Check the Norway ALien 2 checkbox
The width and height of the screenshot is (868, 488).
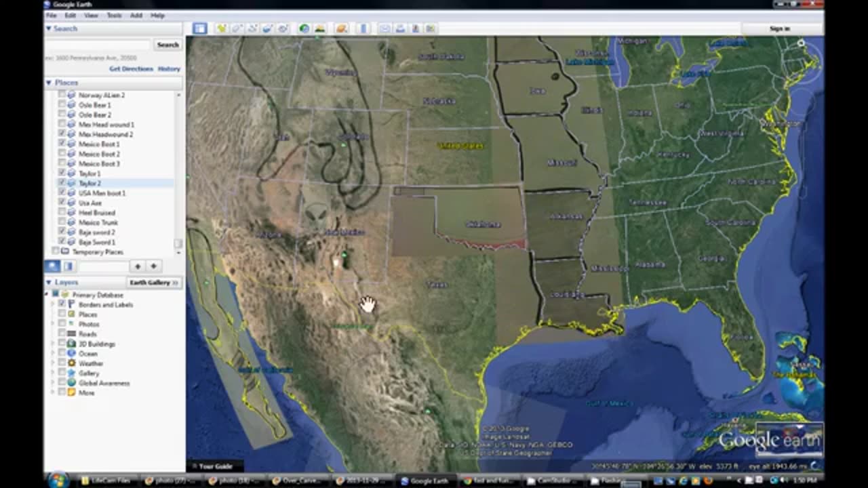[62, 96]
